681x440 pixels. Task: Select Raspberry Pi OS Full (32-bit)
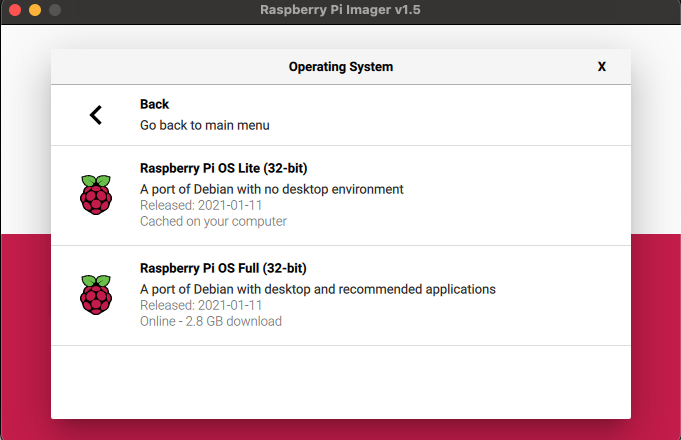pyautogui.click(x=340, y=296)
